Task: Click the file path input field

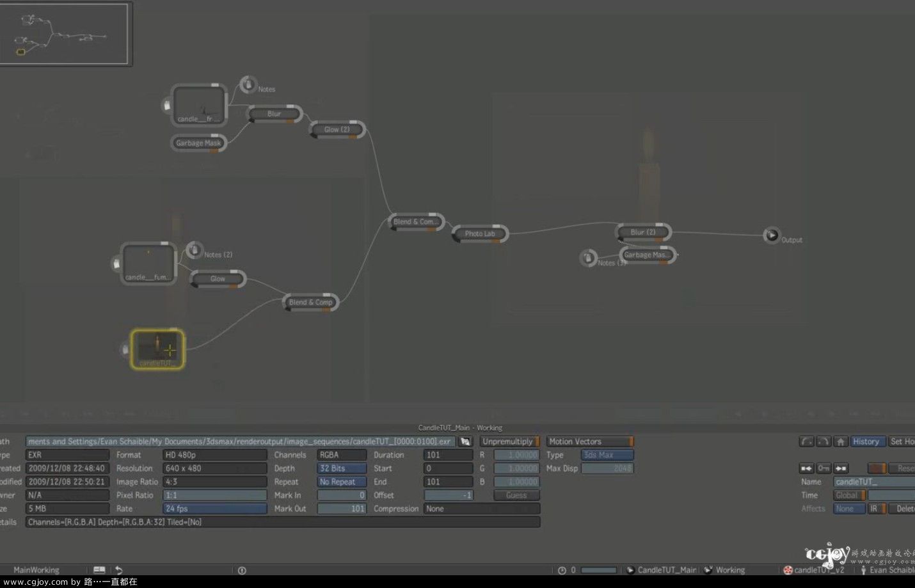Action: pos(241,441)
